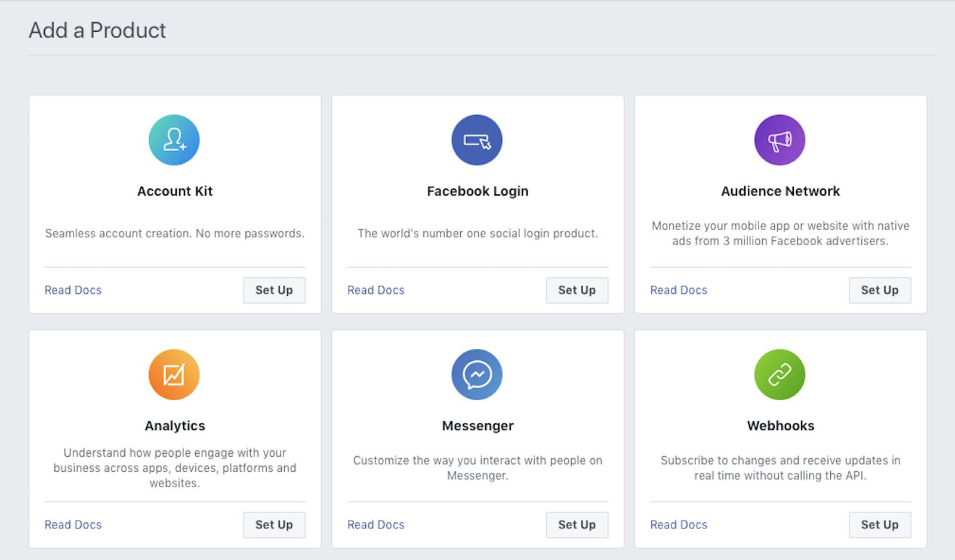Set up Audience Network

coord(880,290)
